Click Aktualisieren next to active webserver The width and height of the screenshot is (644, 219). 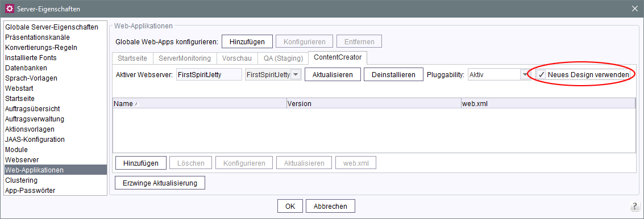pos(333,75)
